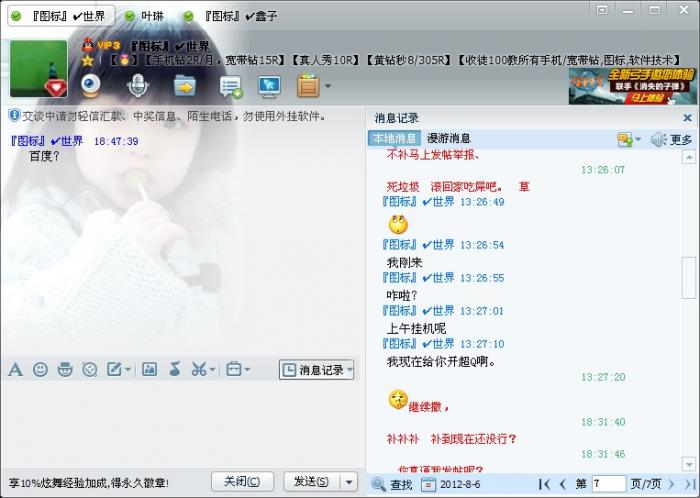Click the 发送(S) send button
The width and height of the screenshot is (700, 498).
point(312,481)
